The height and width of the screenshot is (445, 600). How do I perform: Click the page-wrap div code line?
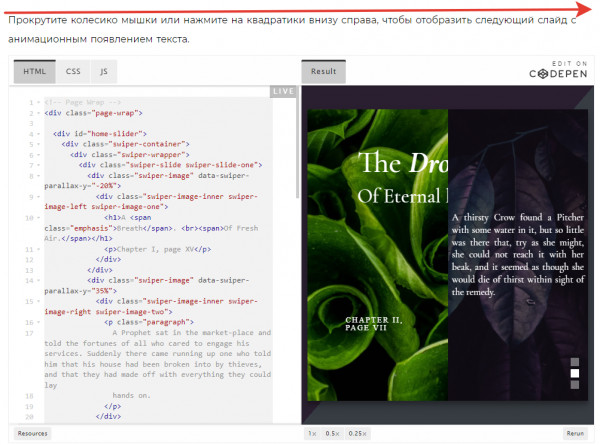point(93,113)
